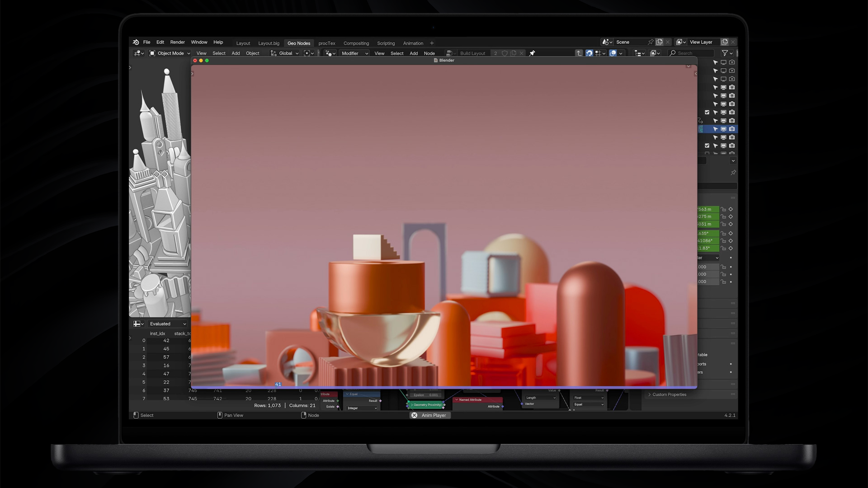
Task: Open the node editor type selector icon
Action: point(330,53)
